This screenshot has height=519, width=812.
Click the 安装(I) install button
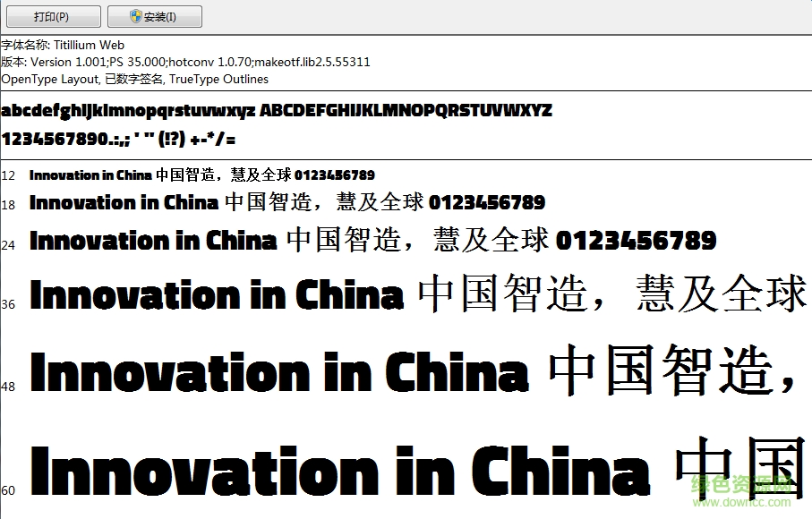(x=155, y=16)
